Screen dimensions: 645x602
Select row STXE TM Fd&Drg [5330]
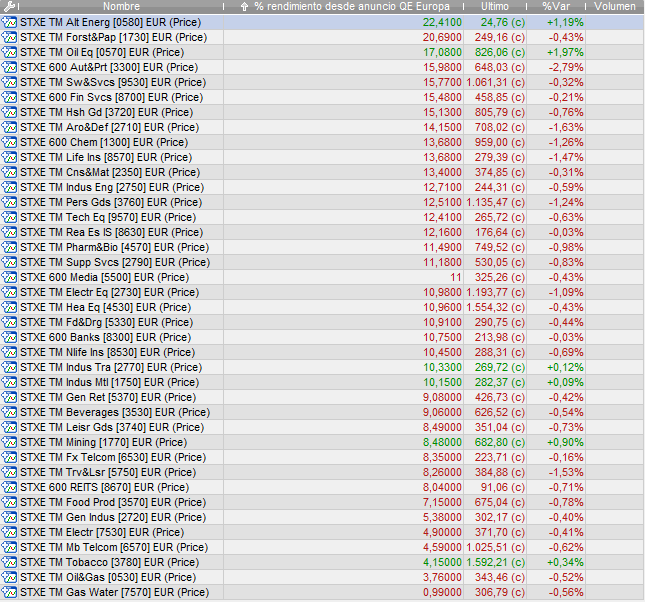click(322, 323)
